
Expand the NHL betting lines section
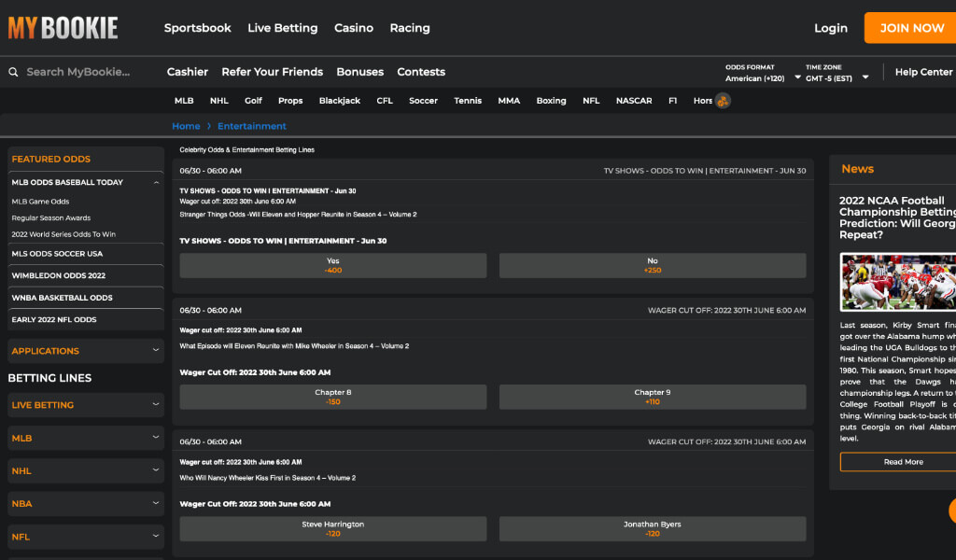click(85, 471)
